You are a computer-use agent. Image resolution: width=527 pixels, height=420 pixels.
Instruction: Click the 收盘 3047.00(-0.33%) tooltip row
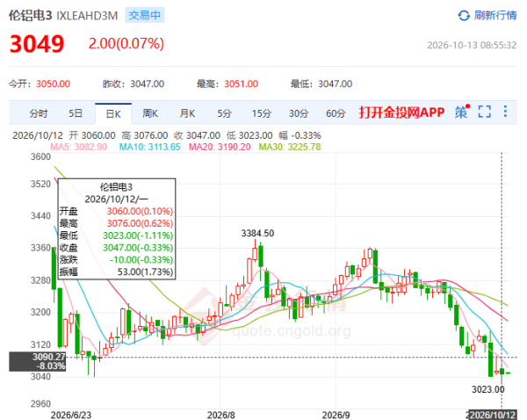pyautogui.click(x=116, y=248)
